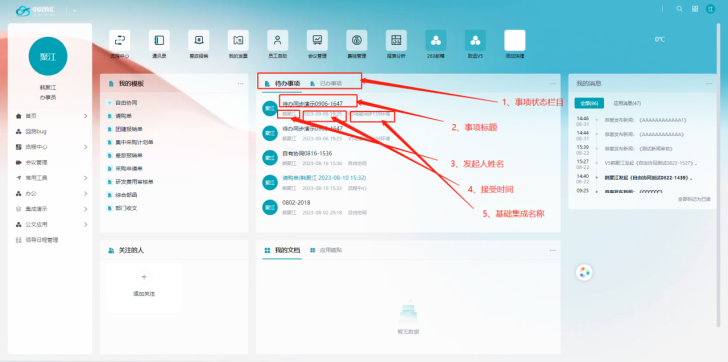Expand the 办公 sidebar chevron
Viewport: 728px width, 362px height.
[85, 194]
